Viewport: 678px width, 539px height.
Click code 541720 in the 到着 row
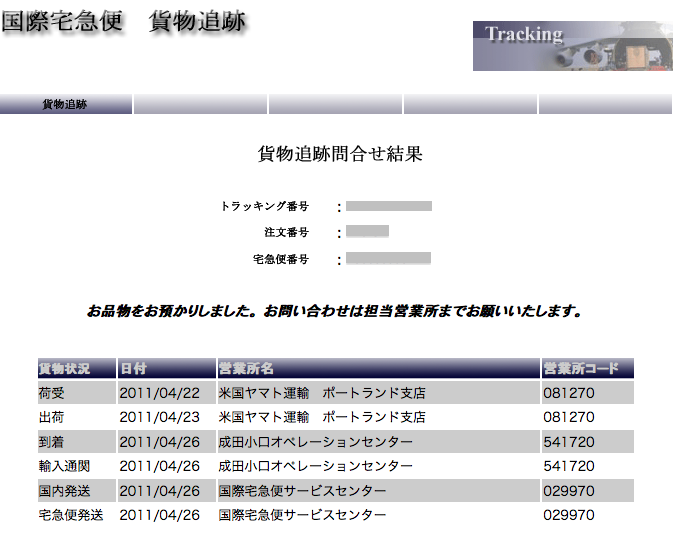[569, 442]
